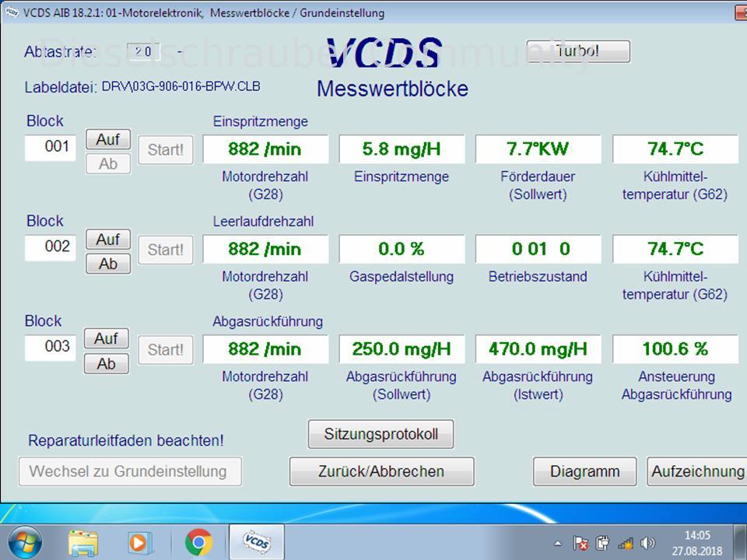Select Block 002 Kühlmitteltemperatur 74.7°C value
This screenshot has width=747, height=560.
coord(675,249)
